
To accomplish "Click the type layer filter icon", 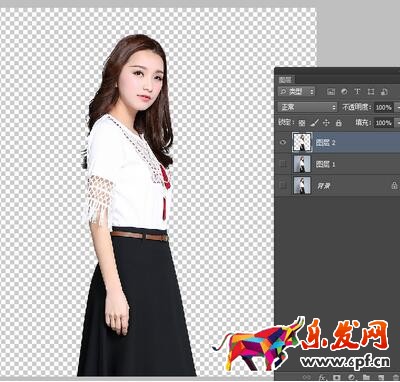I will click(x=357, y=92).
